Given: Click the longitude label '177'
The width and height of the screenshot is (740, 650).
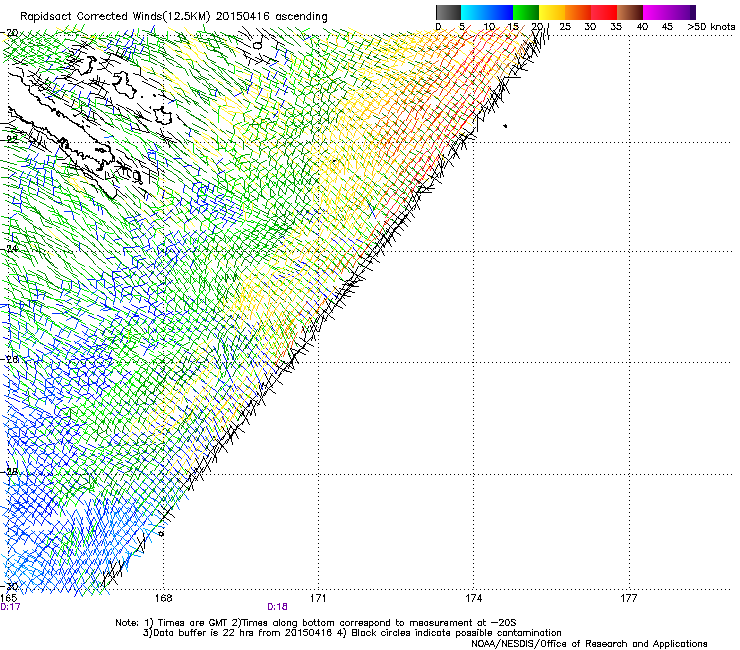Looking at the screenshot, I should (x=629, y=598).
